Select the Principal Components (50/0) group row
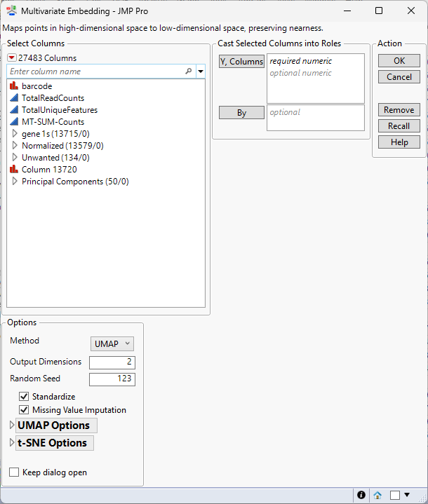 point(75,182)
